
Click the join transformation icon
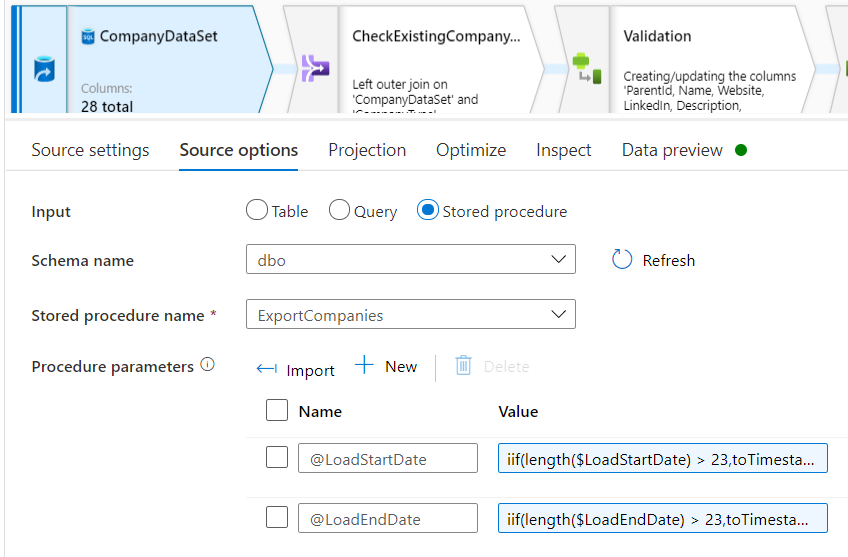[x=315, y=67]
